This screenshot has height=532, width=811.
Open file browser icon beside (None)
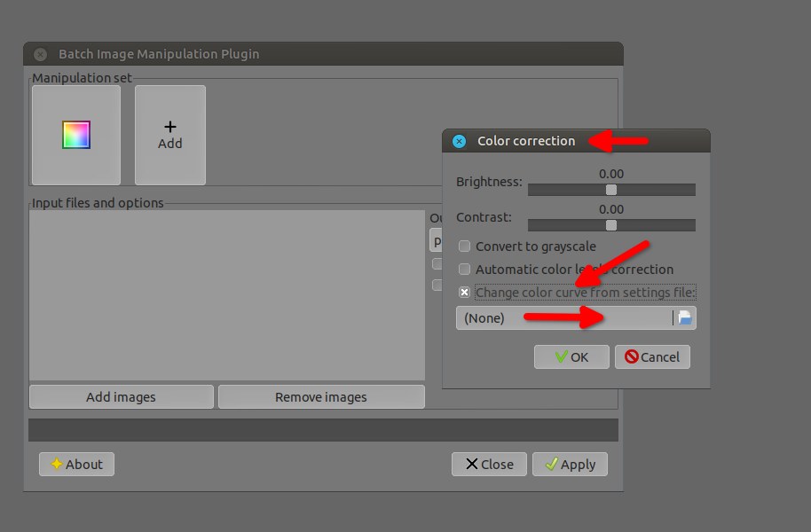click(x=684, y=317)
